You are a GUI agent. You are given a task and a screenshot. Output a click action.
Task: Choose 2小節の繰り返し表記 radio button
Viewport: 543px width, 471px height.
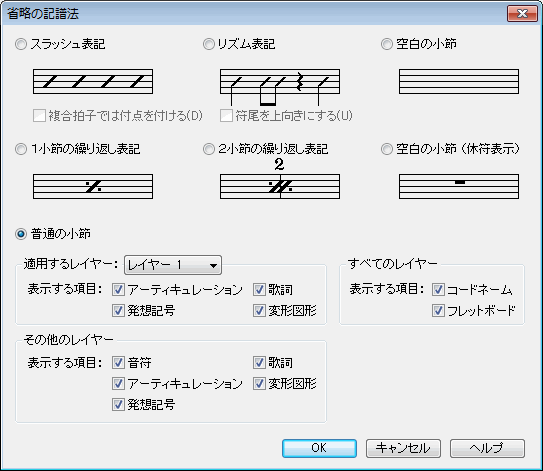point(208,149)
